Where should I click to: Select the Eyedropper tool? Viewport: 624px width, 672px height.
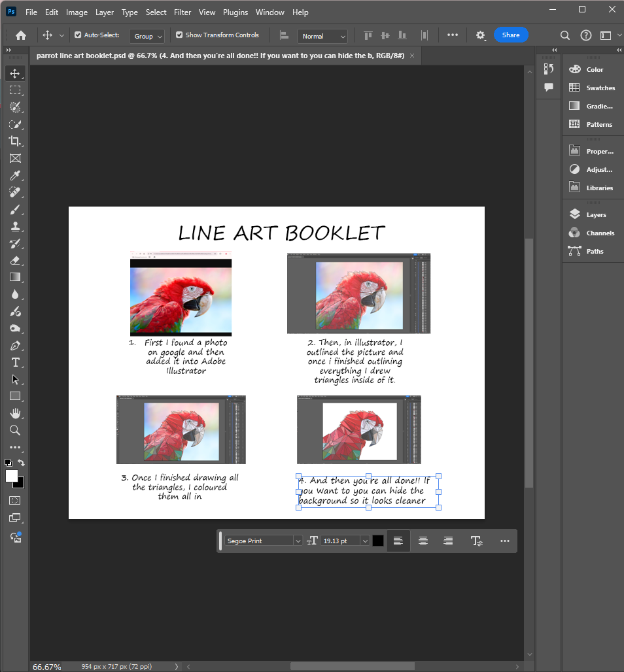[15, 175]
